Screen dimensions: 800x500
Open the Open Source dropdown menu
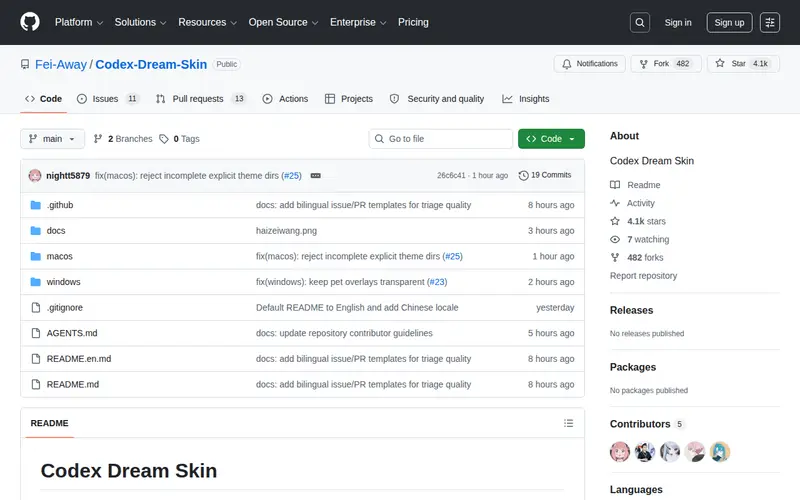[283, 22]
